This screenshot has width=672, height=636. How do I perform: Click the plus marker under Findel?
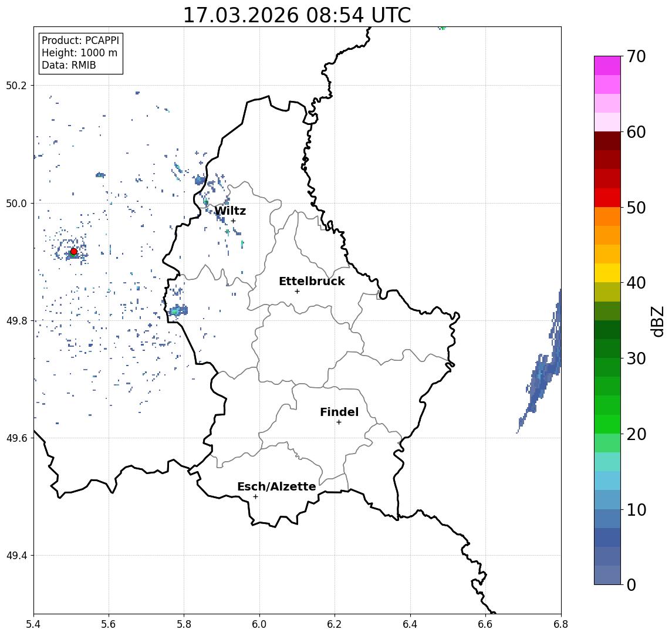339,422
